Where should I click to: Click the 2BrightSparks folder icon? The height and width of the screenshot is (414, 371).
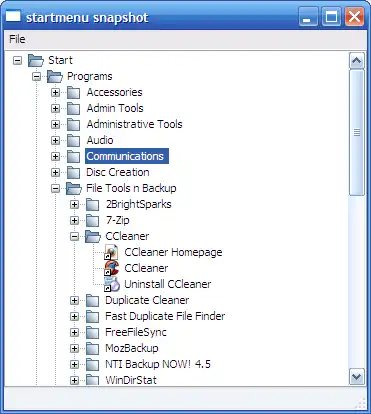coord(92,204)
